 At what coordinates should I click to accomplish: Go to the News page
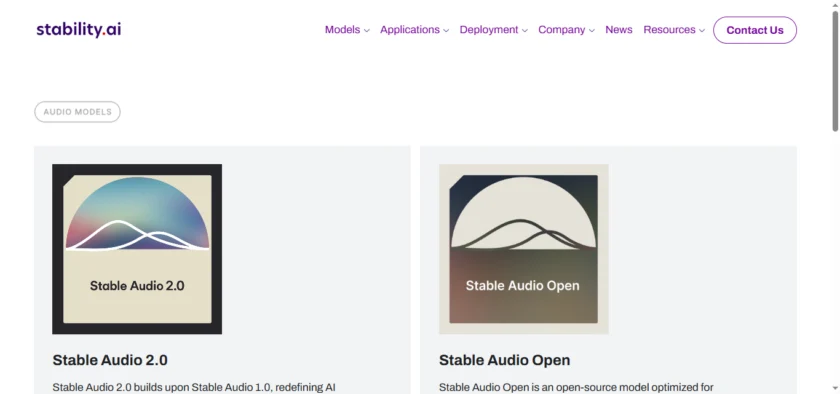619,30
